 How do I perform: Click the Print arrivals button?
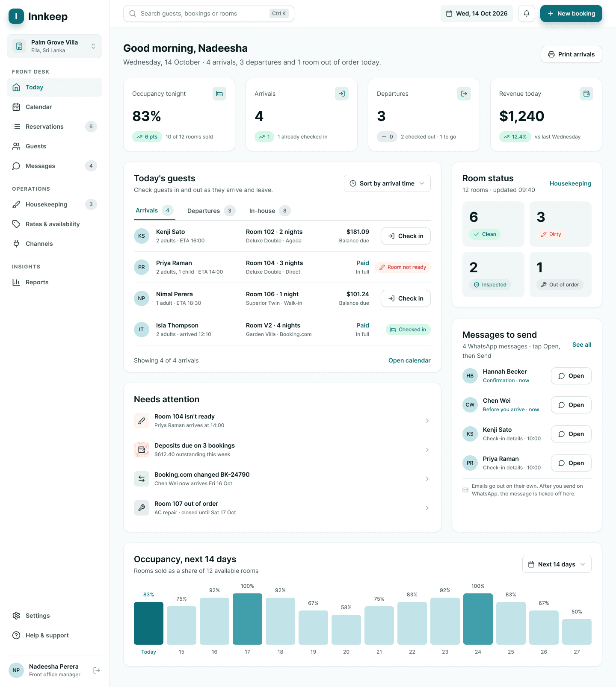[572, 54]
